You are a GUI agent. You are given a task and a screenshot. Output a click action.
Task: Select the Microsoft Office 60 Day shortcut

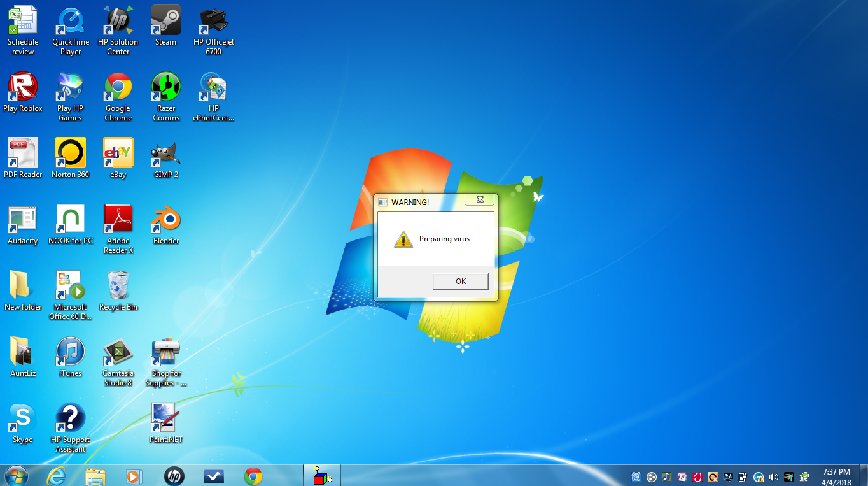tap(71, 296)
